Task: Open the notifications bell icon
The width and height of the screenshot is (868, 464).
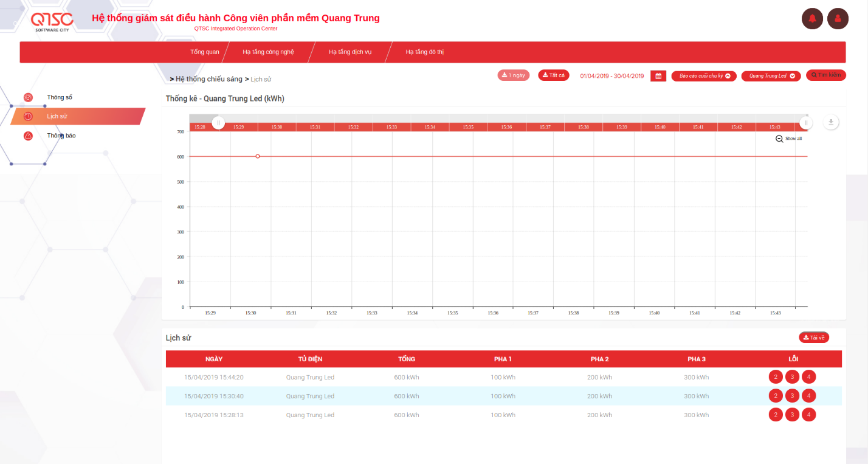Action: [812, 18]
